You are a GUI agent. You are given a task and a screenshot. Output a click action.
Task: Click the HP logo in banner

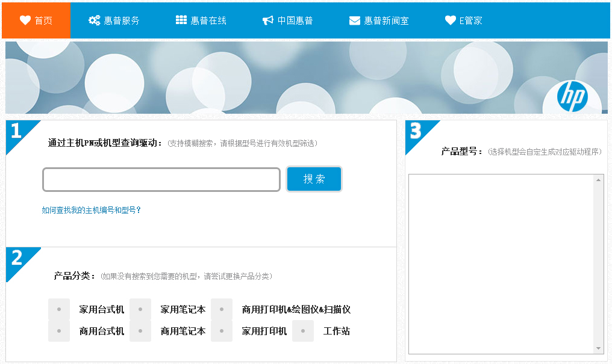pos(572,96)
